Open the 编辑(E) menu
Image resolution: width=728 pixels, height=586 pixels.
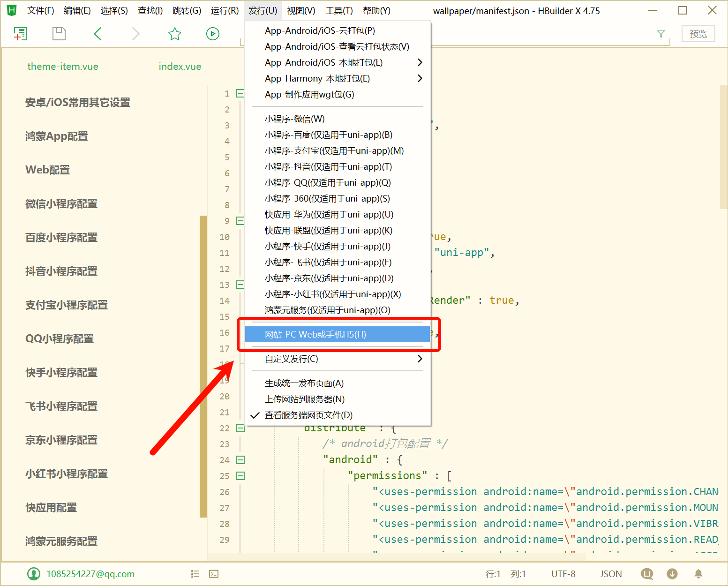[x=77, y=10]
